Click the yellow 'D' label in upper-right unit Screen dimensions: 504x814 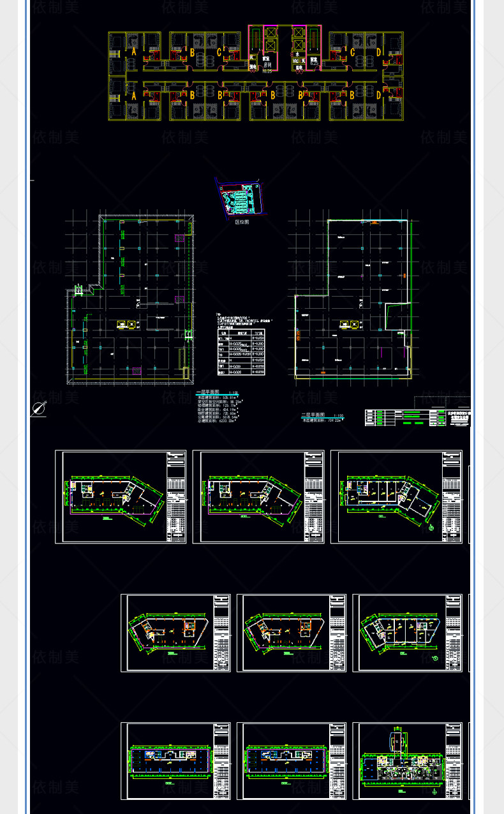click(x=378, y=51)
